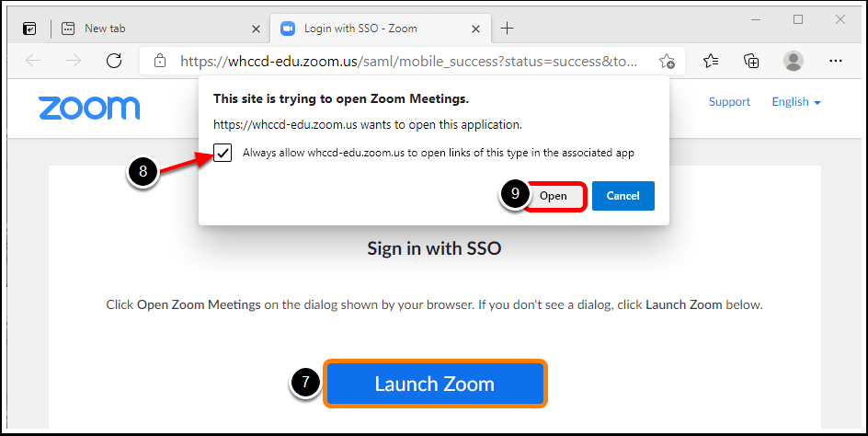
Task: Expand the English language dropdown
Action: click(796, 102)
